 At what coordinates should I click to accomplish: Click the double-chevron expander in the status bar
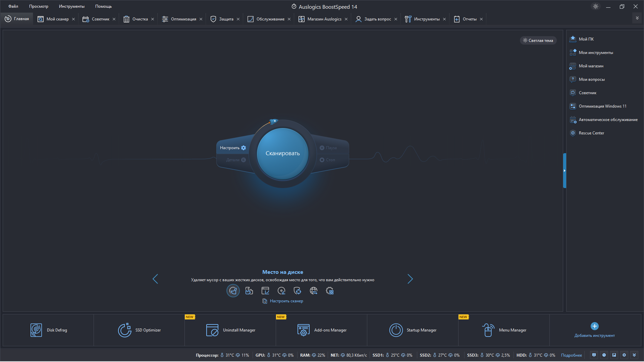pyautogui.click(x=634, y=355)
